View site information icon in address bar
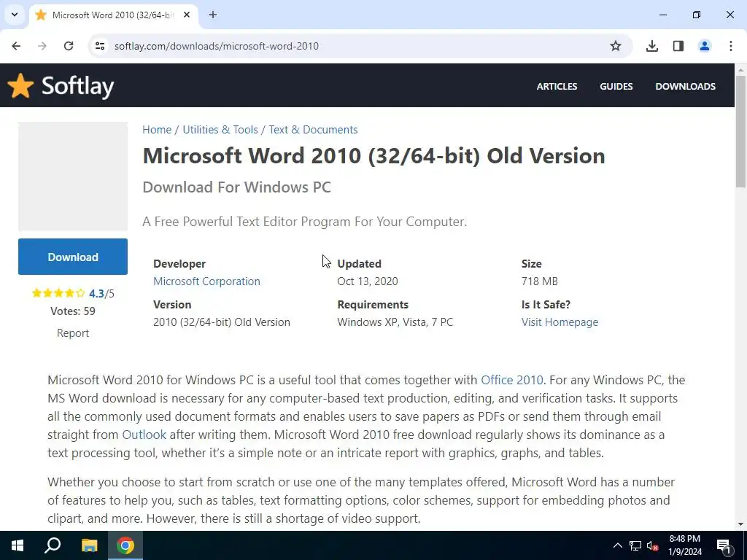This screenshot has height=560, width=747. [x=99, y=46]
